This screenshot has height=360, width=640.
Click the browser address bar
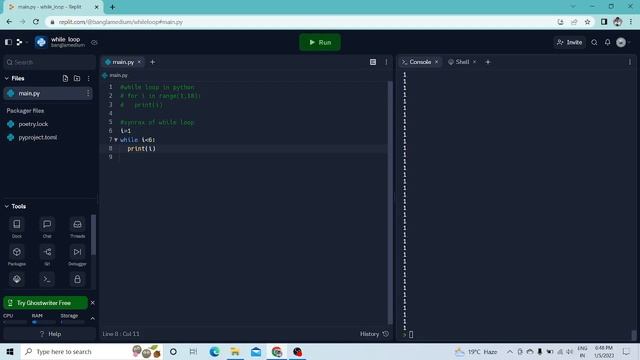(x=302, y=22)
